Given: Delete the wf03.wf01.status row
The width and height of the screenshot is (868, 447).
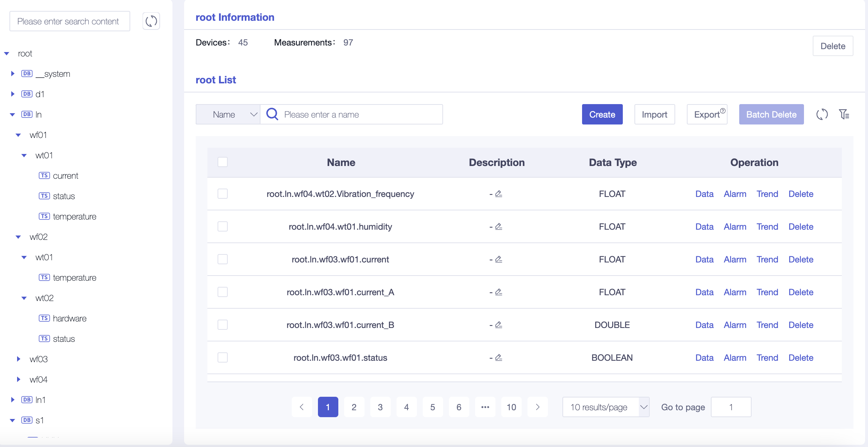Looking at the screenshot, I should (x=801, y=357).
